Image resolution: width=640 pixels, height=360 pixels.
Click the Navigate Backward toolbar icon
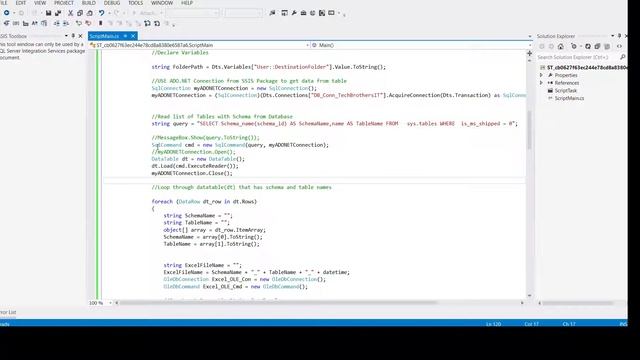point(7,13)
